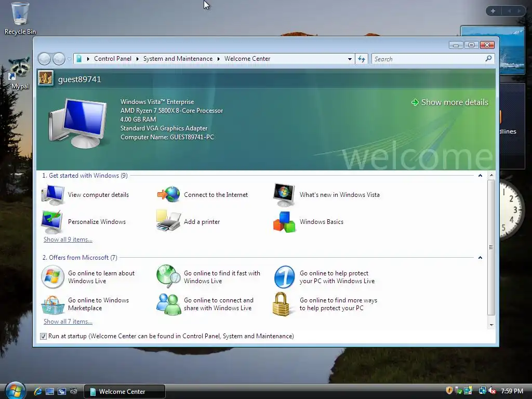The image size is (532, 399).
Task: Launch Internet Explorer from Quick Launch
Action: point(37,391)
